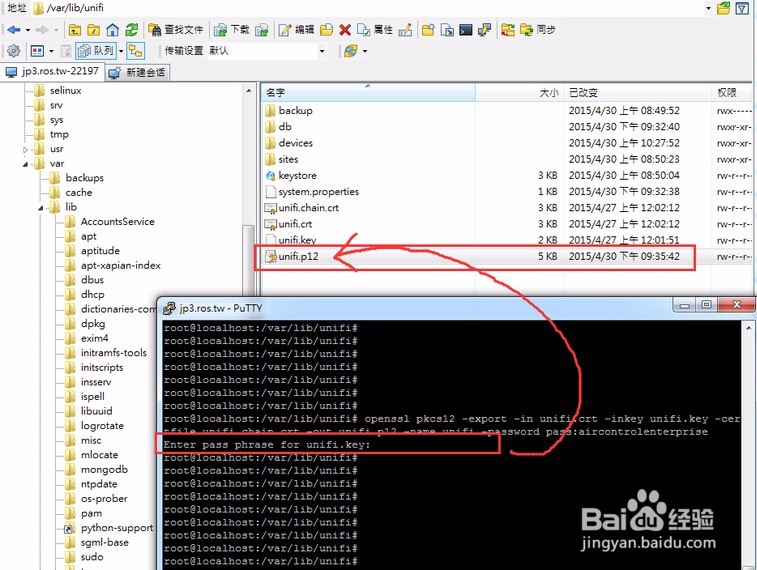This screenshot has width=757, height=570.
Task: Click tree panel scroll up arrow
Action: point(249,90)
